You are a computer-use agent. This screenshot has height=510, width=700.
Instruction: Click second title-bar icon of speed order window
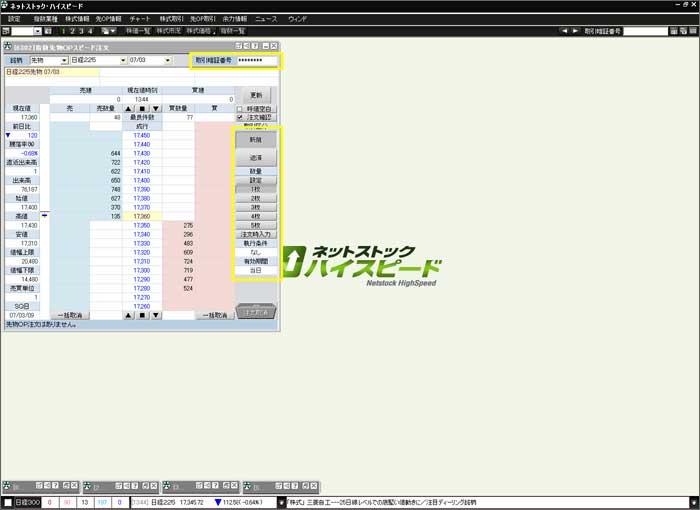click(247, 46)
